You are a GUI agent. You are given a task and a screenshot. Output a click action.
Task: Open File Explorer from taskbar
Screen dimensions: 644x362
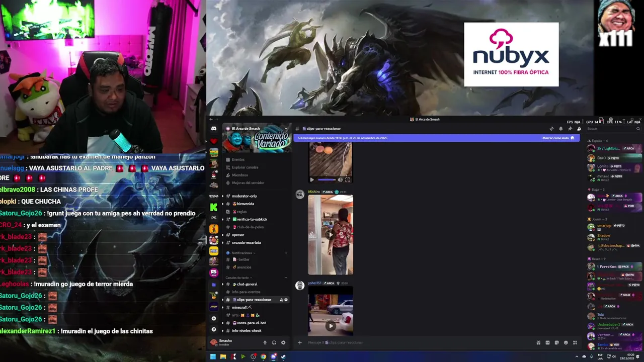223,357
